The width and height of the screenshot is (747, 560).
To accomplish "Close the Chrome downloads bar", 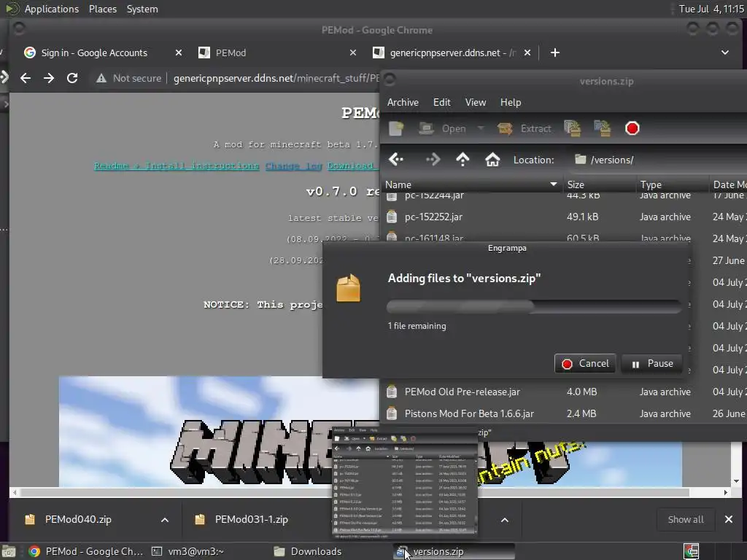I will [x=729, y=519].
